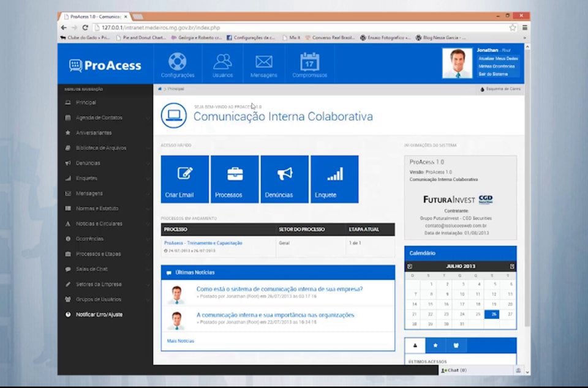588x388 pixels.
Task: Click the ProAcess logo
Action: (x=105, y=65)
